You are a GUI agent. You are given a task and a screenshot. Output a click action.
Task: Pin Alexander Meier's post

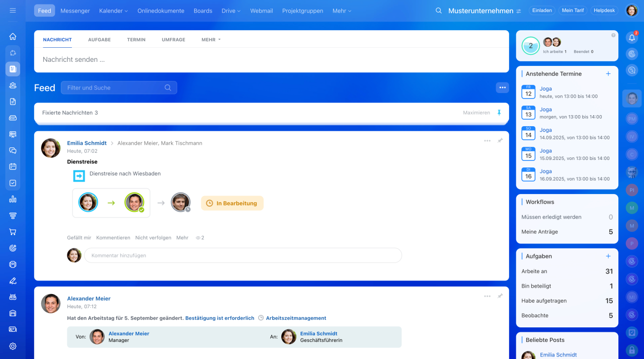click(500, 296)
